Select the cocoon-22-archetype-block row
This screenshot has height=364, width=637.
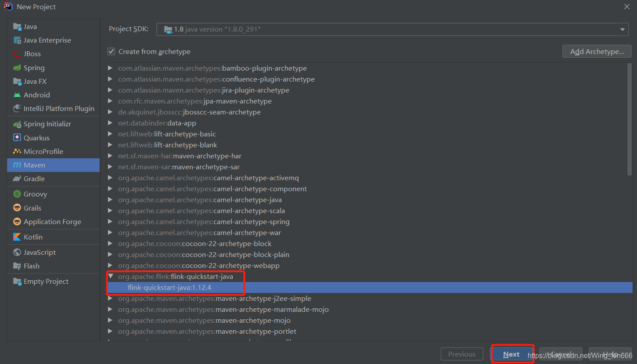pos(370,244)
